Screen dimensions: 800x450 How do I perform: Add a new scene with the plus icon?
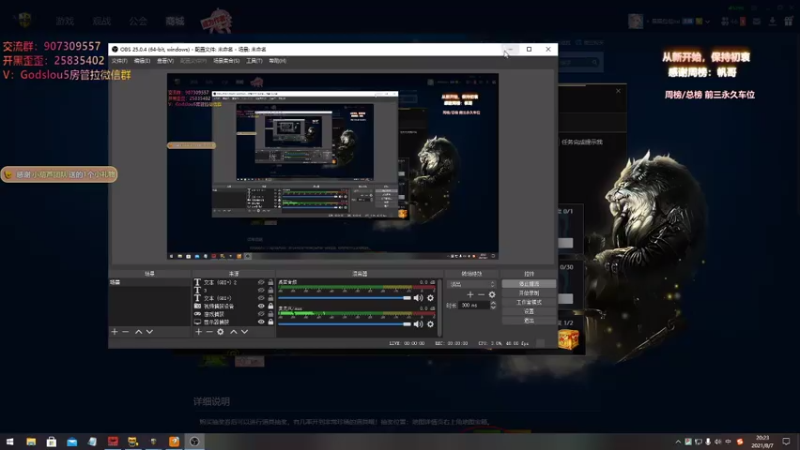click(x=114, y=332)
